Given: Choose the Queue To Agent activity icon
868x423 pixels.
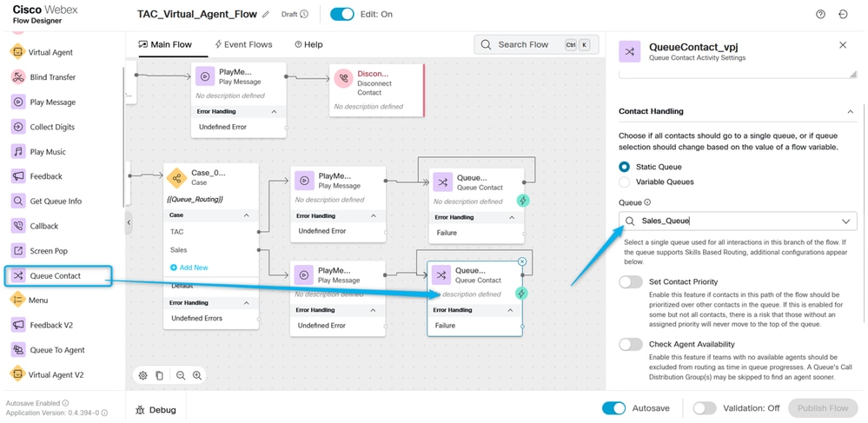Looking at the screenshot, I should coord(18,350).
